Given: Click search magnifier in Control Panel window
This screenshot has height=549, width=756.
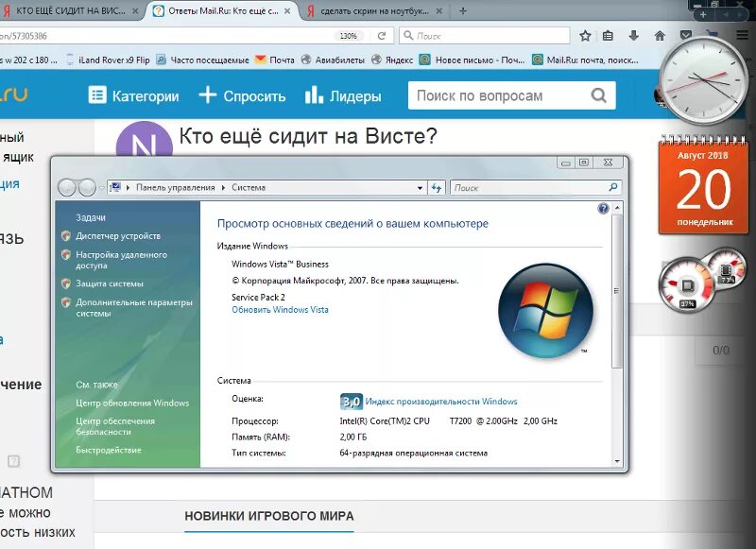Looking at the screenshot, I should pyautogui.click(x=612, y=187).
